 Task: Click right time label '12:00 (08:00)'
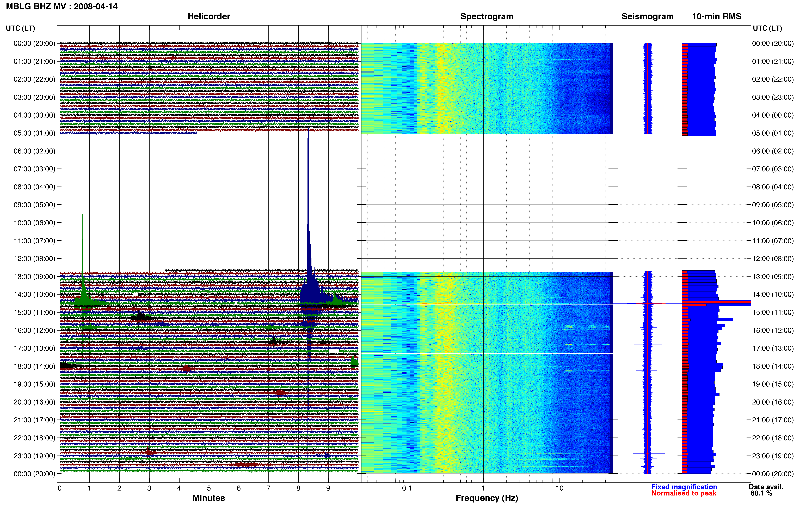coord(773,259)
